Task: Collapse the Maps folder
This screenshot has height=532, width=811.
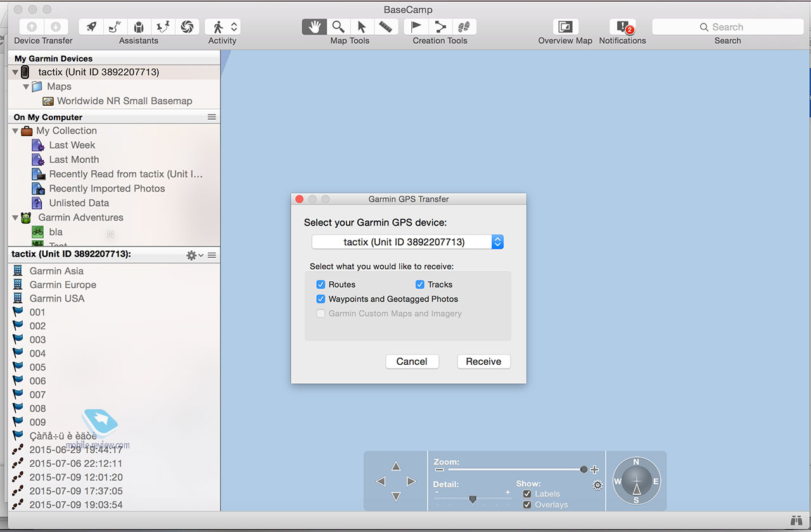Action: click(26, 87)
